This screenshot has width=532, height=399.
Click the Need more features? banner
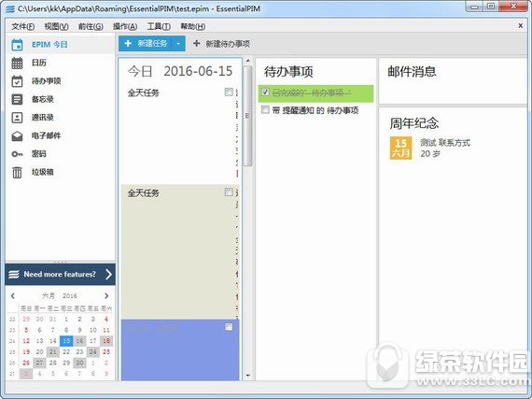tap(60, 275)
